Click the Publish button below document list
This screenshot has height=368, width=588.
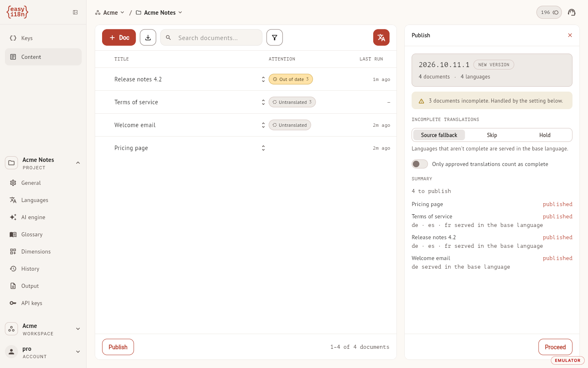(118, 347)
